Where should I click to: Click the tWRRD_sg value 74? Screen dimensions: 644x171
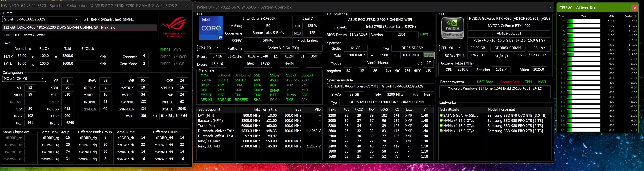pyautogui.click(x=68, y=152)
